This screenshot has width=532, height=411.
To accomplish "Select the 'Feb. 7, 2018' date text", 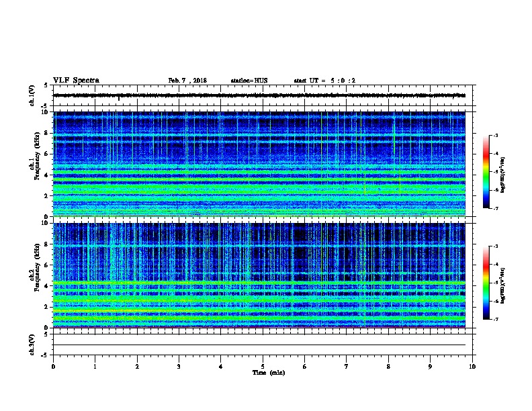I will click(x=187, y=81).
